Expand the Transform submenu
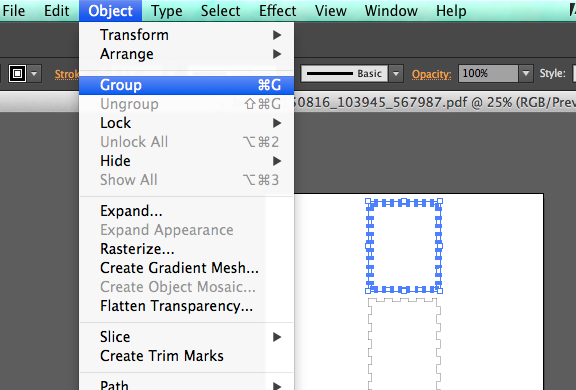576x390 pixels. pyautogui.click(x=186, y=35)
